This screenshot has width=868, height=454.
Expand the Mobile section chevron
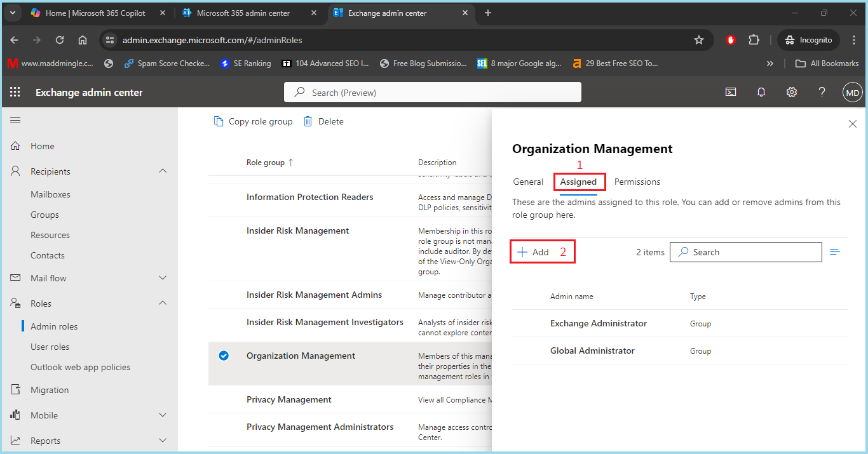(x=163, y=415)
